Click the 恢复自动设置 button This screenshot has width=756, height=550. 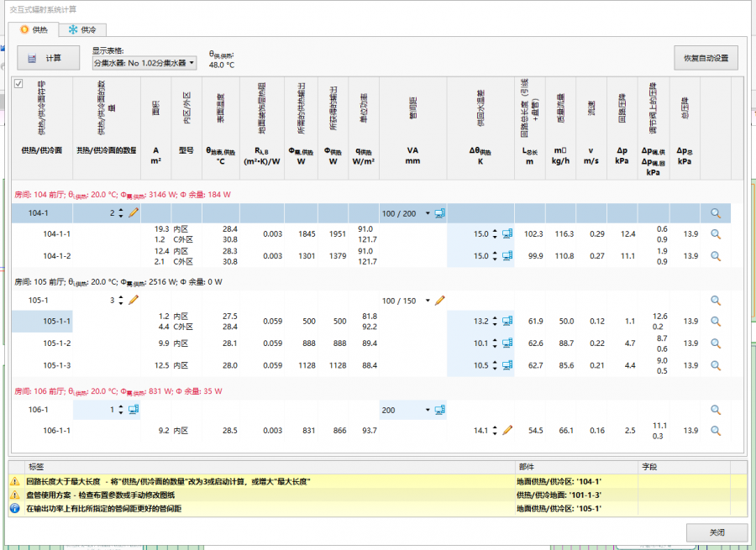tap(706, 58)
